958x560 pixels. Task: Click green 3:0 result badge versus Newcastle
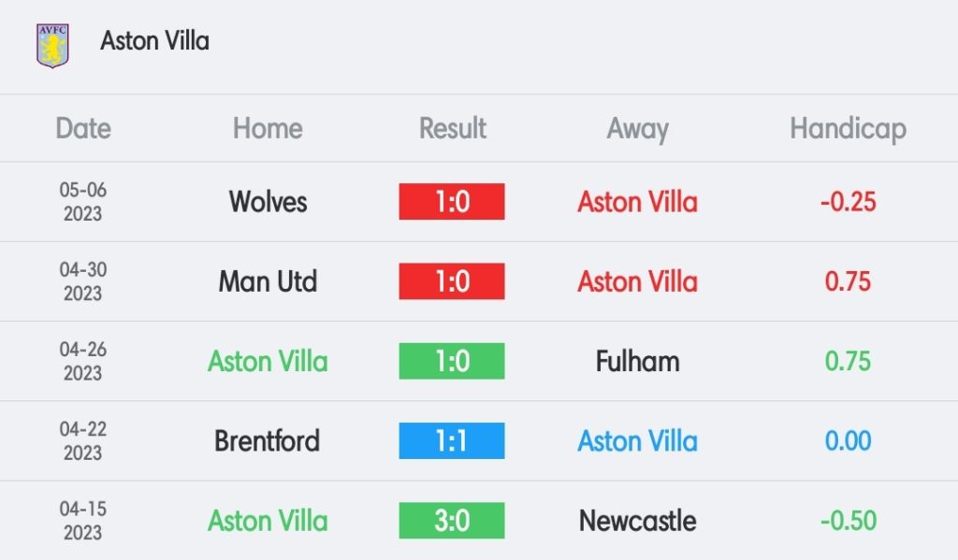[452, 521]
